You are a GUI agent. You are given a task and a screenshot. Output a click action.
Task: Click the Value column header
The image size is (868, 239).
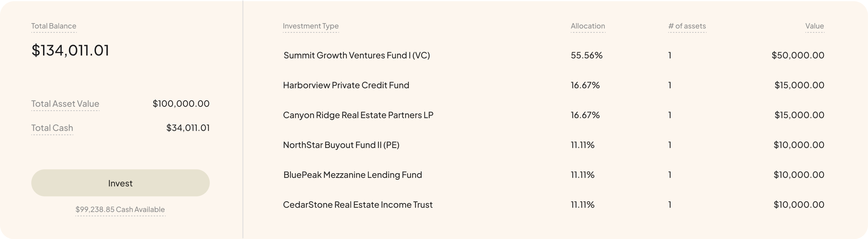click(x=814, y=26)
